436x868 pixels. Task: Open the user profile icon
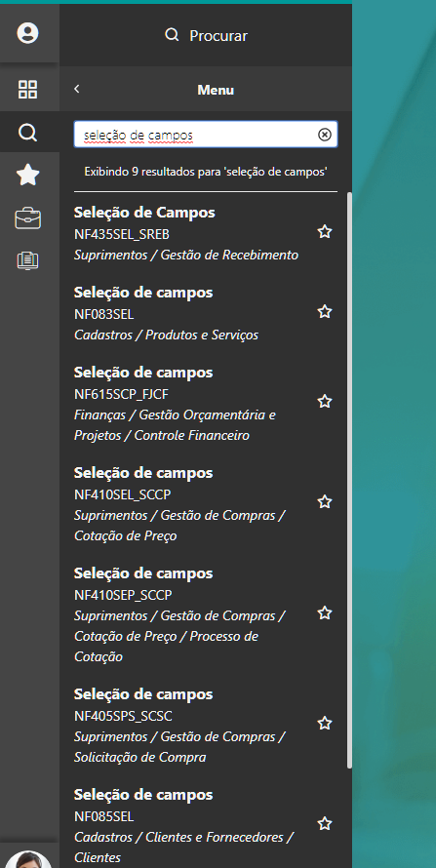(x=27, y=32)
